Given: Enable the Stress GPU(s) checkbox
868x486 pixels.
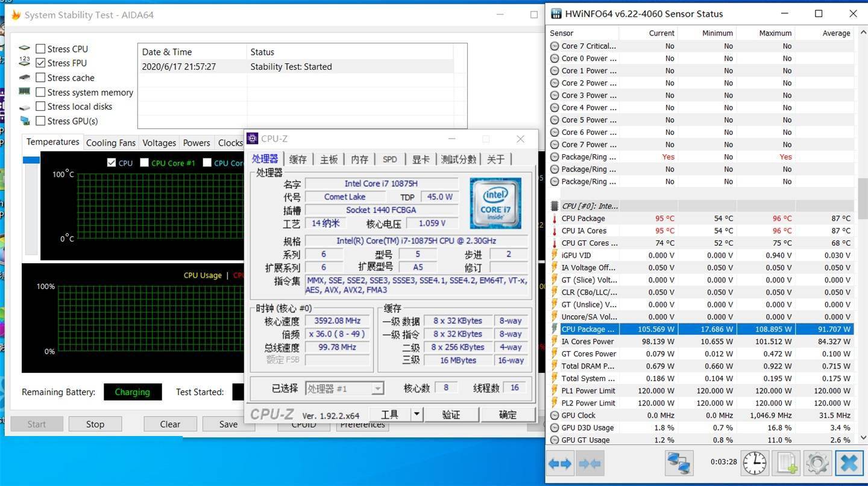Looking at the screenshot, I should coord(40,121).
